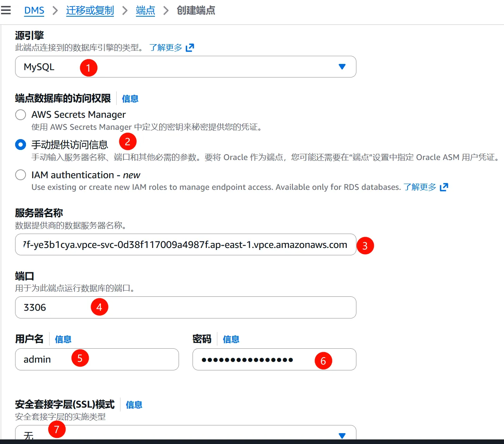Open the navigation menu via hamburger icon

pyautogui.click(x=6, y=10)
